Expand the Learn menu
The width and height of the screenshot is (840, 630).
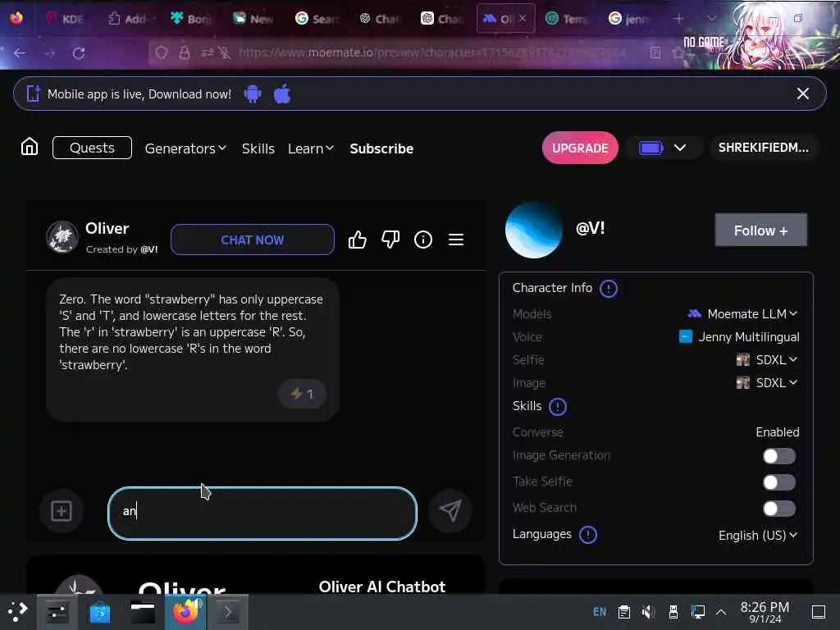pyautogui.click(x=311, y=148)
